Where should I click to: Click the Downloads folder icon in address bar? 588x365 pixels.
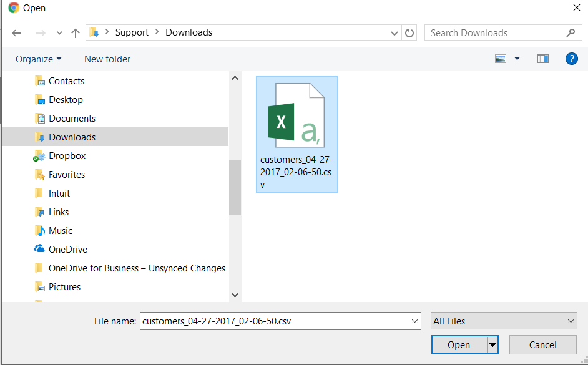click(94, 32)
